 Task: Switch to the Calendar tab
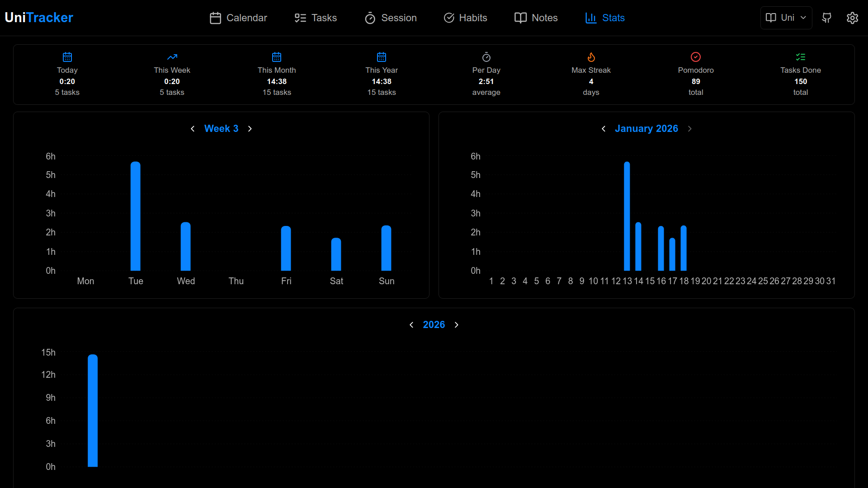tap(238, 18)
